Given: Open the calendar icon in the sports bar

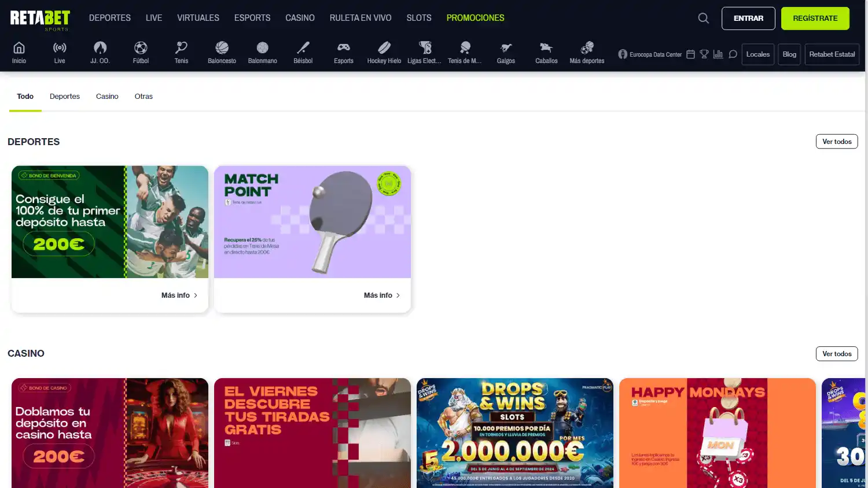Looking at the screenshot, I should tap(690, 54).
